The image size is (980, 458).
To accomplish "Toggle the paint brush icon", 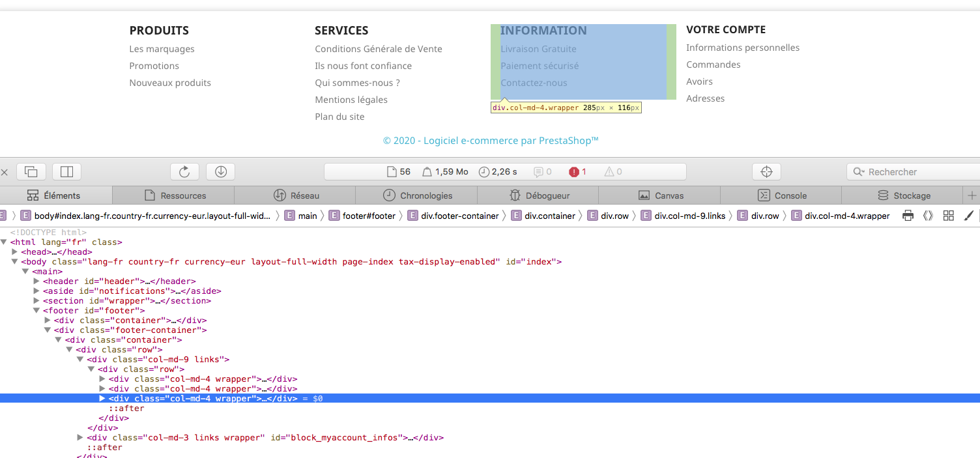I will click(969, 216).
